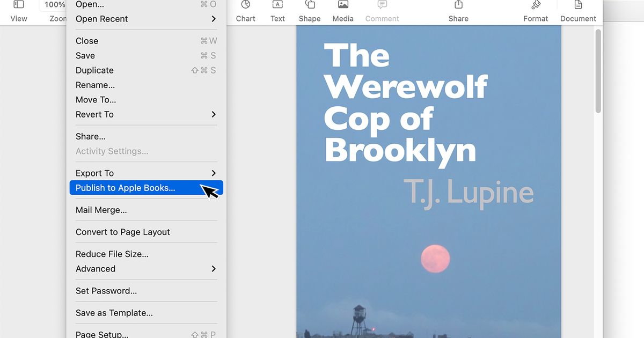The image size is (644, 338).
Task: Choose Publish to Apple Books
Action: pyautogui.click(x=126, y=188)
